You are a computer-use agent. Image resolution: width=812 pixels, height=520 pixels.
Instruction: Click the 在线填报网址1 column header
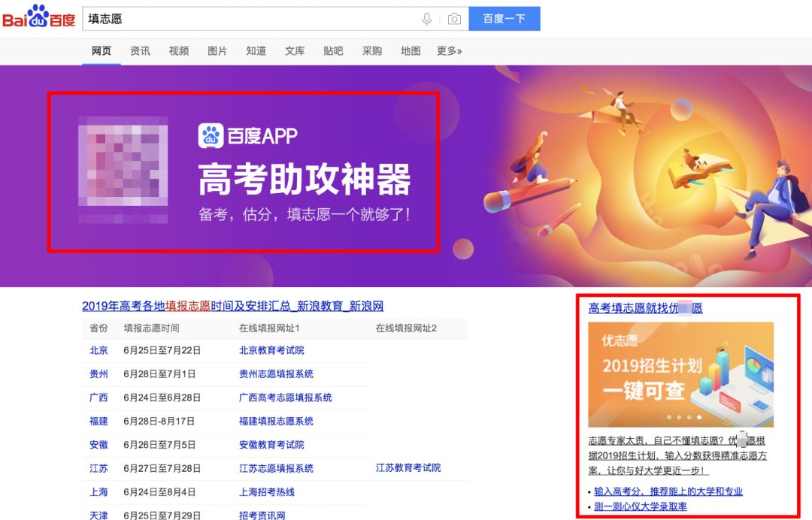click(x=269, y=328)
